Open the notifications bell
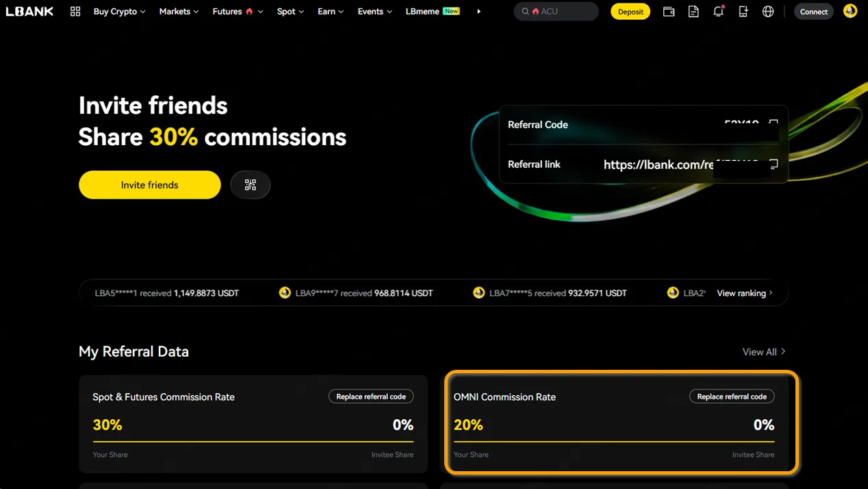 coord(718,12)
